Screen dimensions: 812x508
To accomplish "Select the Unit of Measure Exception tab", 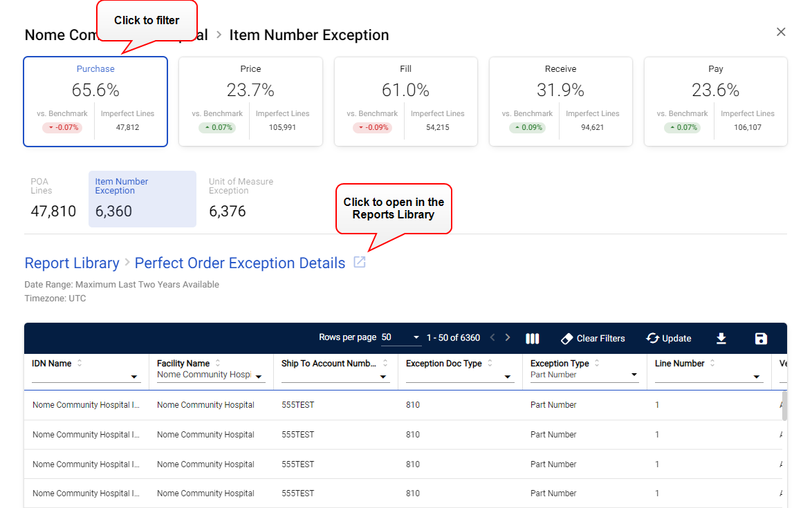I will coord(241,197).
